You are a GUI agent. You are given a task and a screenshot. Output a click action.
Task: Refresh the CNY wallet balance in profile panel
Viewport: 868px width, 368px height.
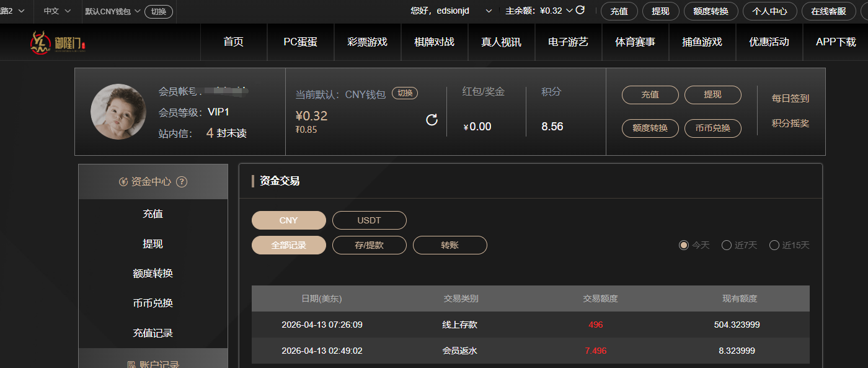pyautogui.click(x=432, y=120)
